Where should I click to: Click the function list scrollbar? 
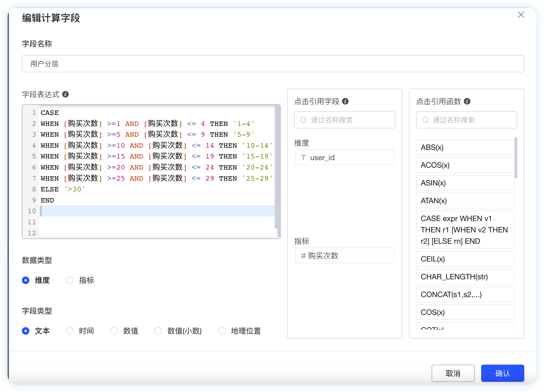point(516,158)
